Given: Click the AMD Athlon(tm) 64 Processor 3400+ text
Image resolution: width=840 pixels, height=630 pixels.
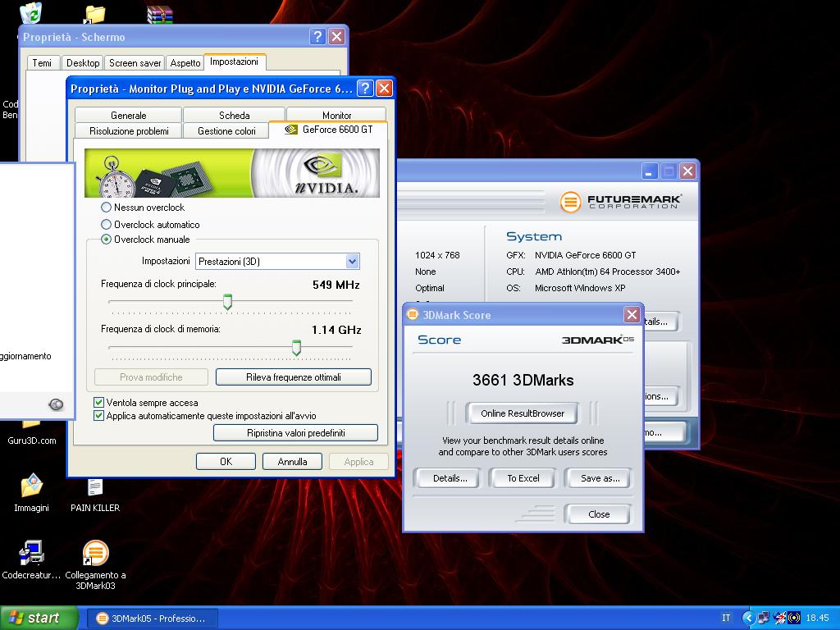Looking at the screenshot, I should pyautogui.click(x=608, y=272).
